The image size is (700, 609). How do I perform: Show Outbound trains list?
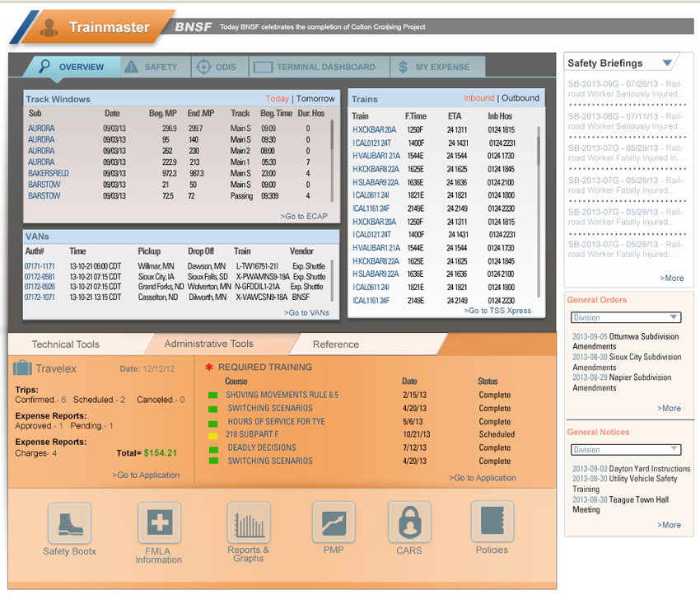click(520, 98)
